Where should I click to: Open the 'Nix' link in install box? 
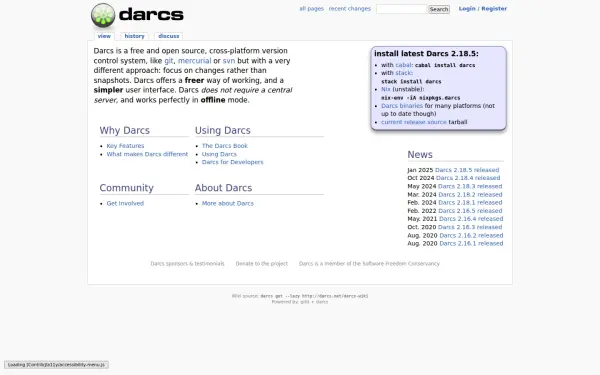click(x=386, y=89)
